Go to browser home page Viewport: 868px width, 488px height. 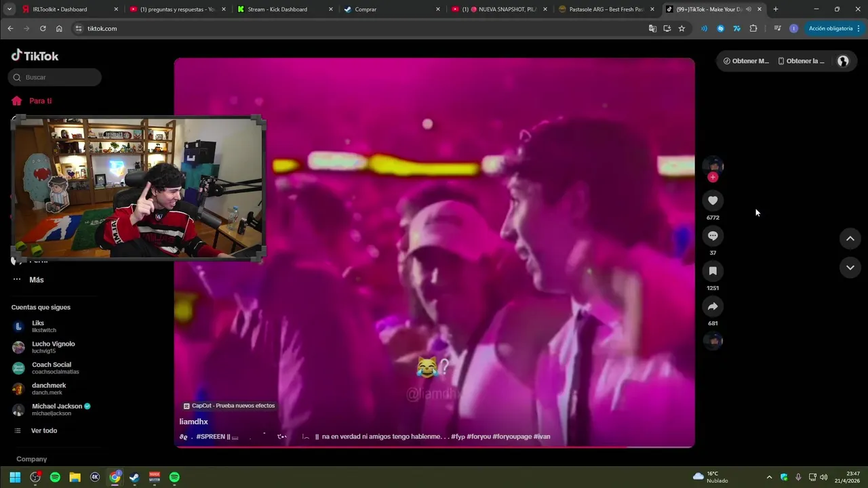(59, 28)
